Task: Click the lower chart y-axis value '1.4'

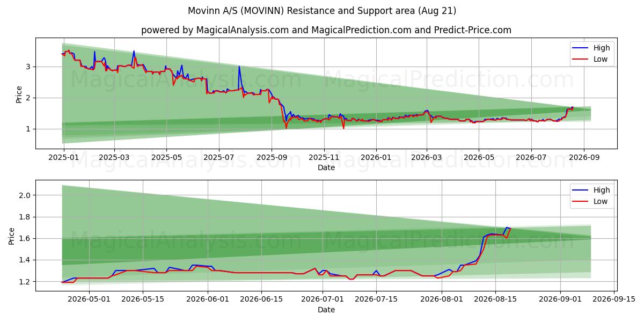Action: [x=25, y=260]
